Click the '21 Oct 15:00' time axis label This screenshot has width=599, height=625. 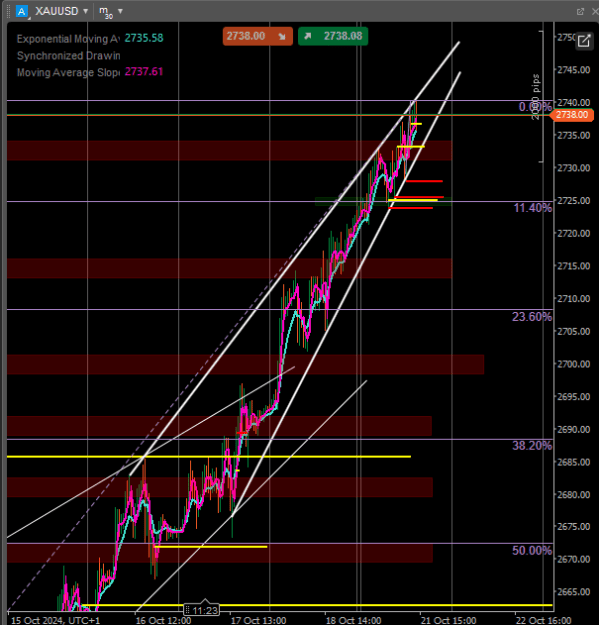448,620
